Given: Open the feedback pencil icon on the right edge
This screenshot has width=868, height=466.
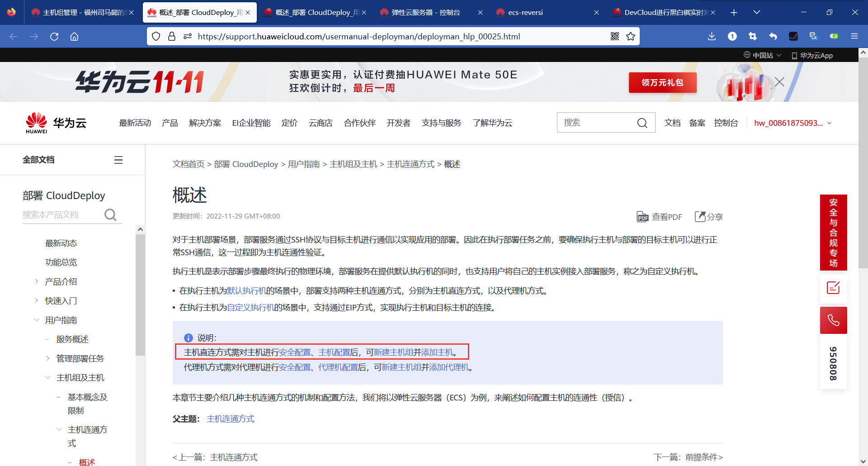Looking at the screenshot, I should (834, 288).
